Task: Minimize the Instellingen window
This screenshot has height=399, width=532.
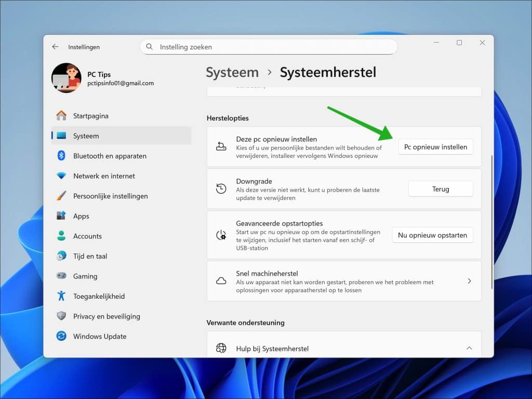Action: [x=436, y=43]
